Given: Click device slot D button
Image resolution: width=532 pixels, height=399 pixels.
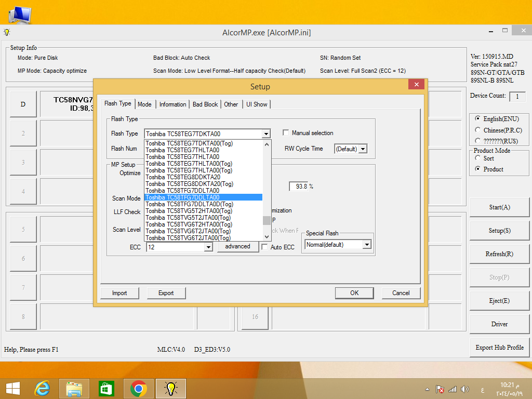Looking at the screenshot, I should [x=23, y=104].
